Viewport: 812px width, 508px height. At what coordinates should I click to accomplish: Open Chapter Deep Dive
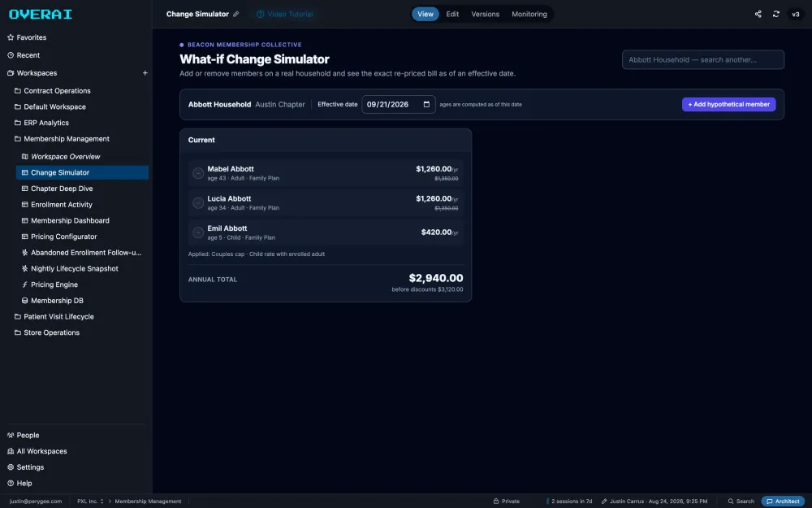pyautogui.click(x=57, y=189)
